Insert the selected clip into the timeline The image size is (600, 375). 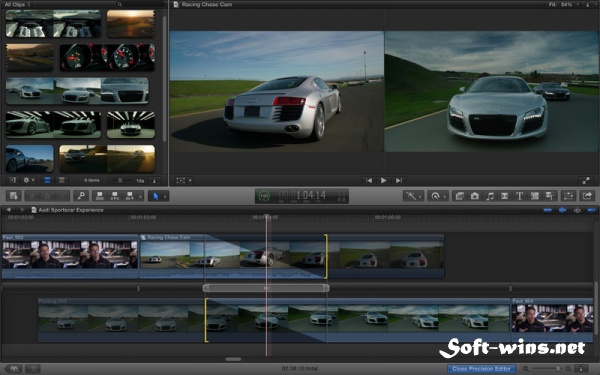(x=114, y=196)
